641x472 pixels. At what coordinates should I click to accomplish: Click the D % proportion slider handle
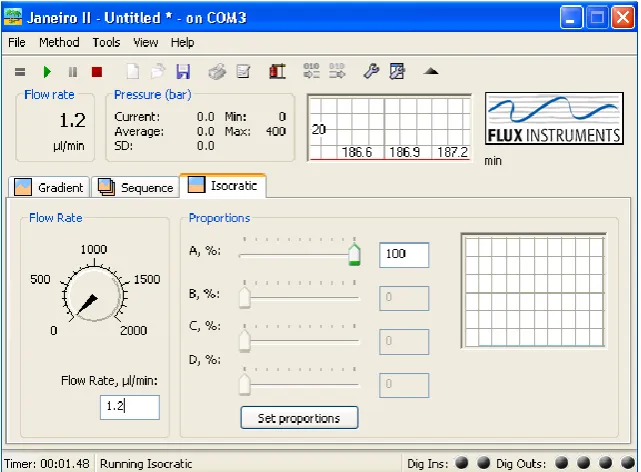click(244, 385)
